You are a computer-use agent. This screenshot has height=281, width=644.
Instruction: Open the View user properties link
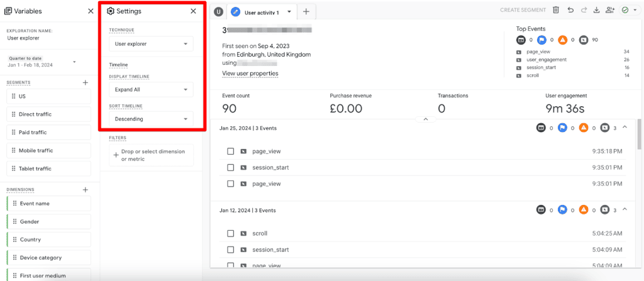tap(250, 74)
